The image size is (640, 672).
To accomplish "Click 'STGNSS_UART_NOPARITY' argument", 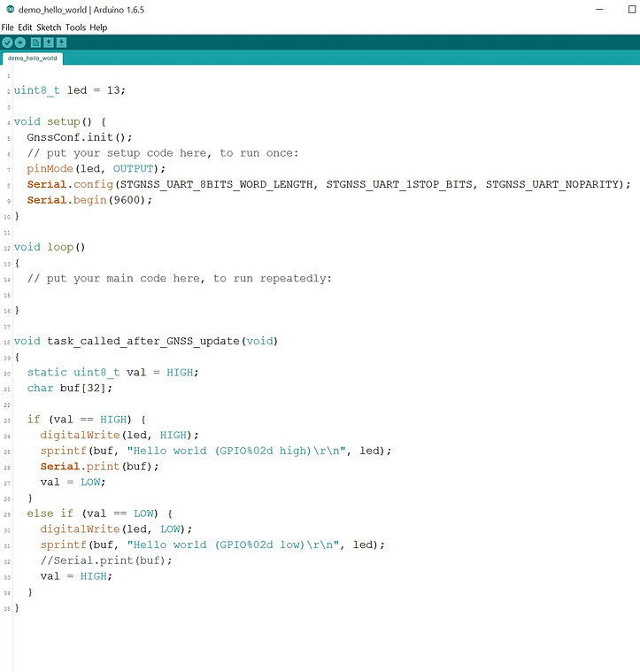I will 554,184.
